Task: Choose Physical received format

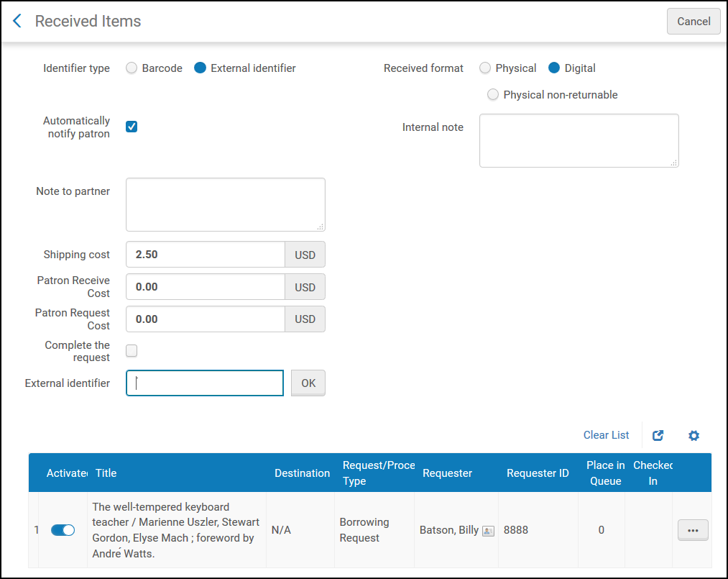Action: pos(484,68)
